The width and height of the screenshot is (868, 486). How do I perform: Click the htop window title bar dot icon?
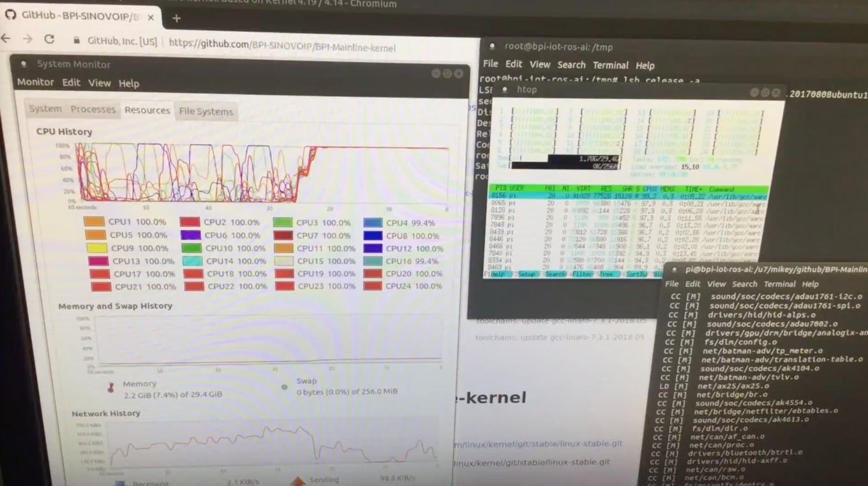(505, 90)
